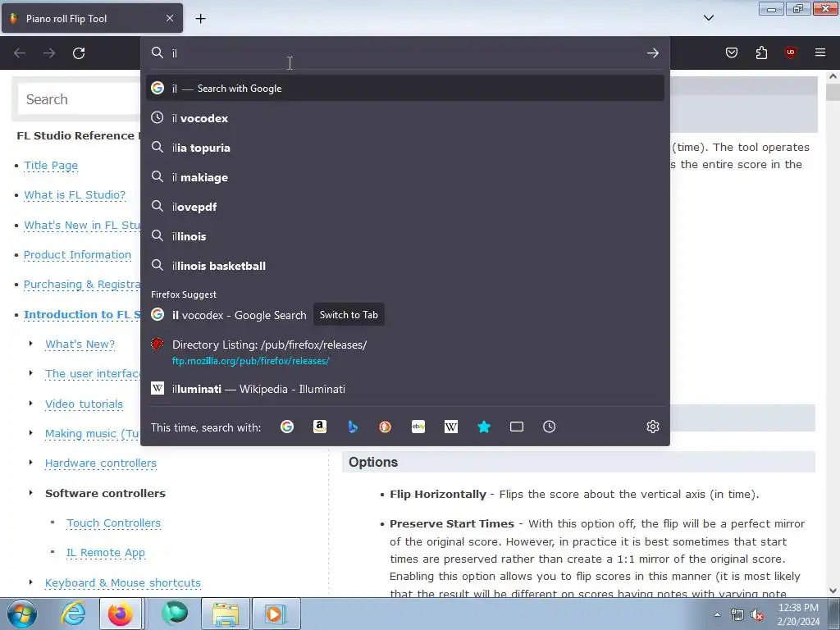The image size is (840, 630).
Task: Expand the user interface tree arrow
Action: click(31, 373)
